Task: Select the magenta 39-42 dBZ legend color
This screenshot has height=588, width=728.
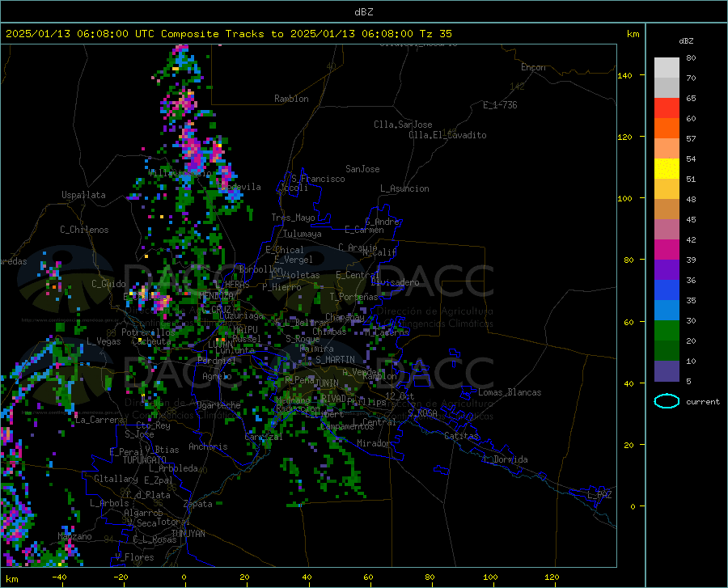Action: pyautogui.click(x=667, y=249)
